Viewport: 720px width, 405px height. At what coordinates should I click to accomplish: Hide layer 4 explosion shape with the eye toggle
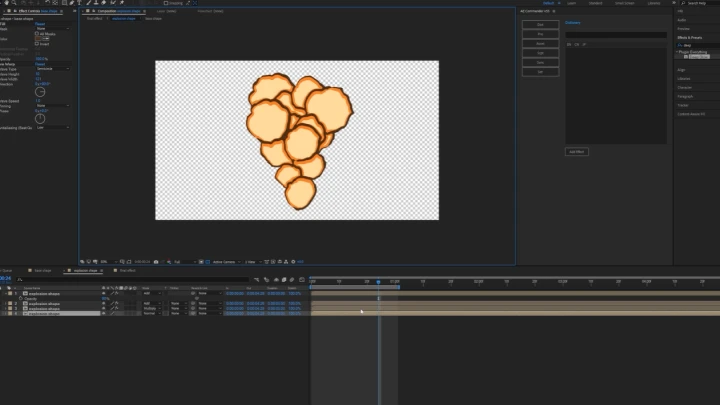tap(103, 314)
